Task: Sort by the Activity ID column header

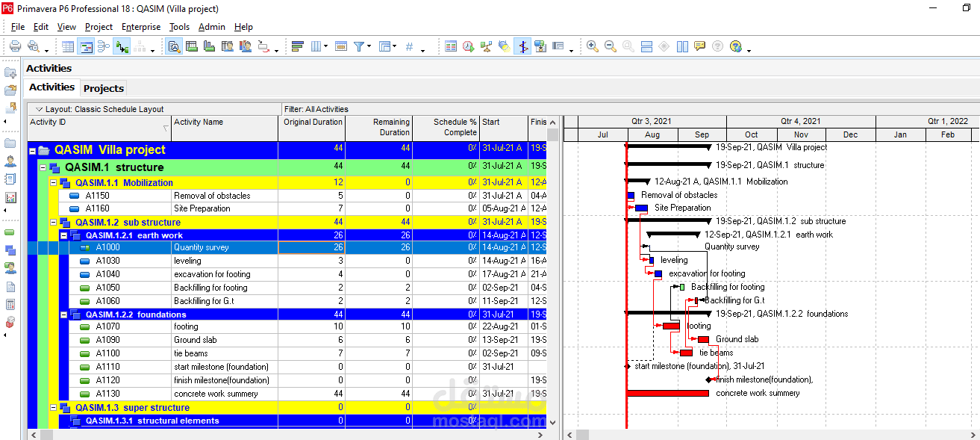Action: point(99,128)
